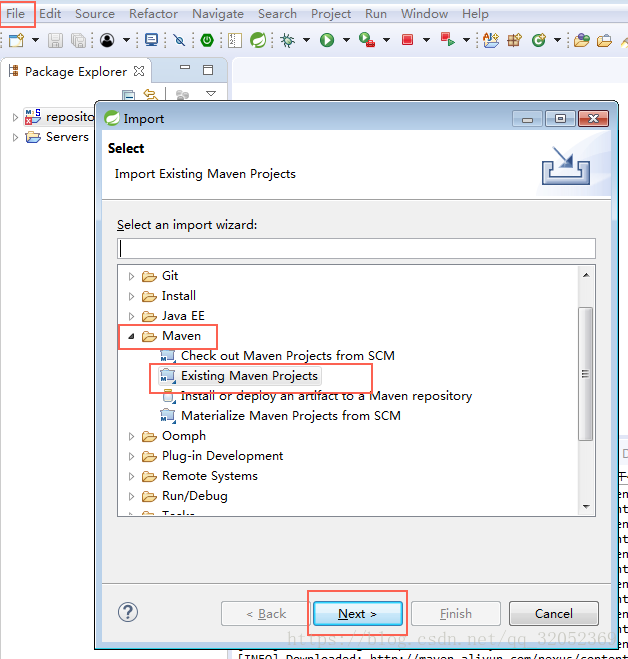628x659 pixels.
Task: Open the Navigate menu
Action: (x=218, y=14)
